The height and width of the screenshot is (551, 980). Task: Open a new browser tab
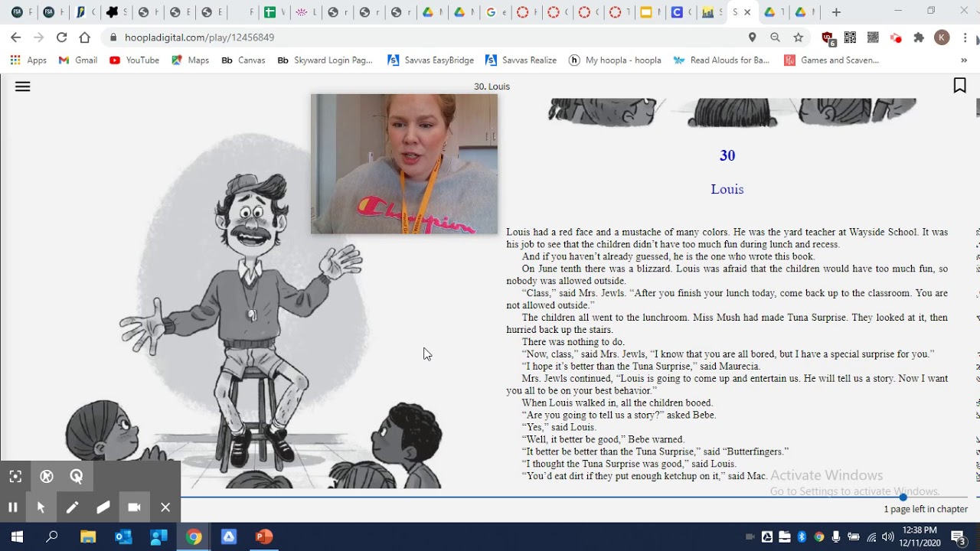point(836,12)
